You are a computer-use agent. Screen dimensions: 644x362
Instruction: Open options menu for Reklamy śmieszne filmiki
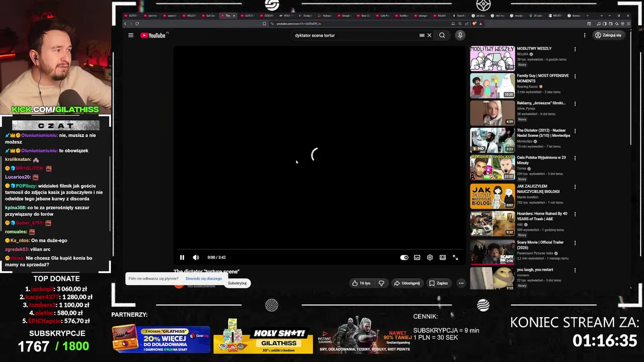pos(575,104)
